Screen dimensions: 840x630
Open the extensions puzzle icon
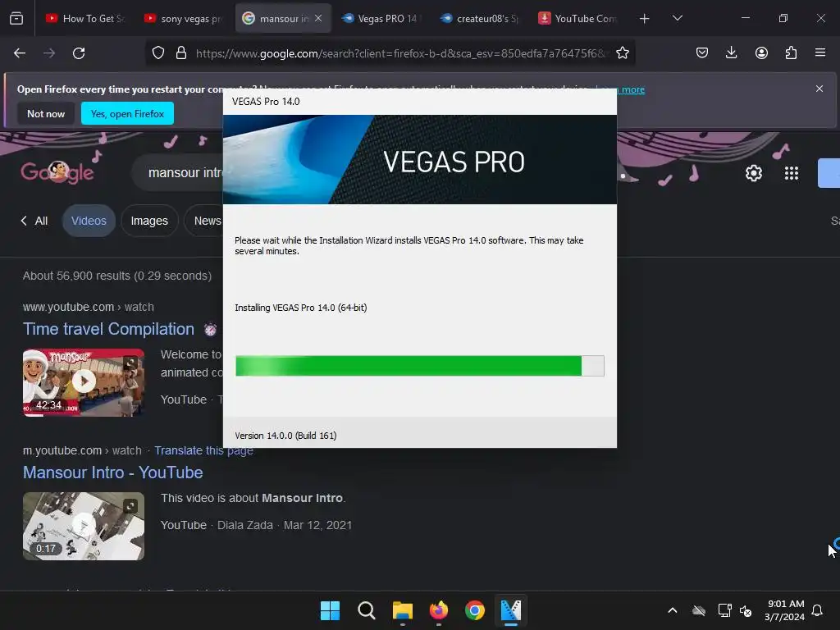[x=791, y=52]
